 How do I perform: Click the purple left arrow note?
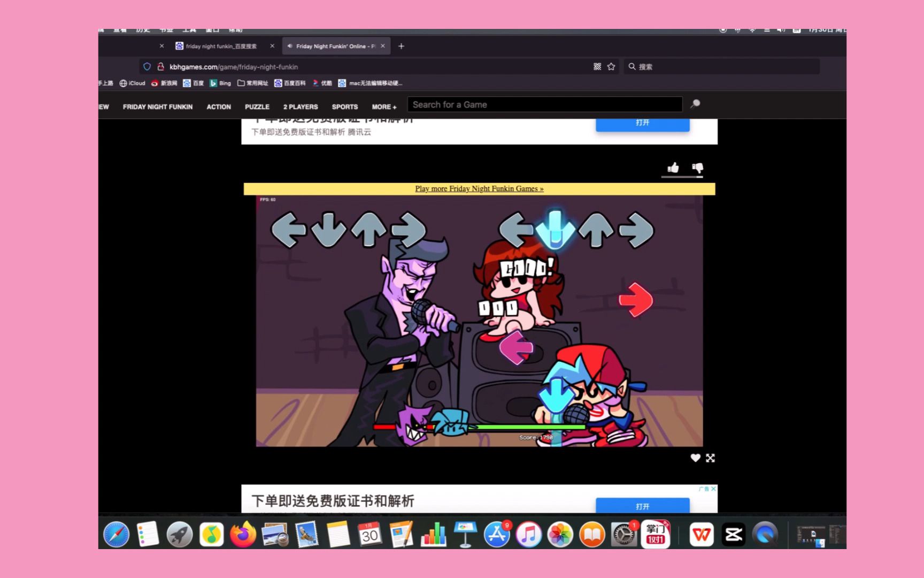coord(516,347)
